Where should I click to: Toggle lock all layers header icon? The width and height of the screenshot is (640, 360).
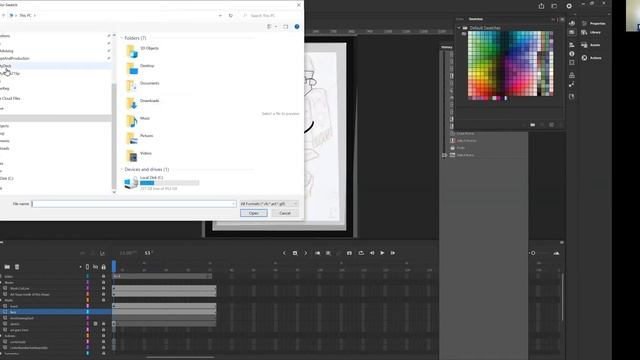coord(103,267)
